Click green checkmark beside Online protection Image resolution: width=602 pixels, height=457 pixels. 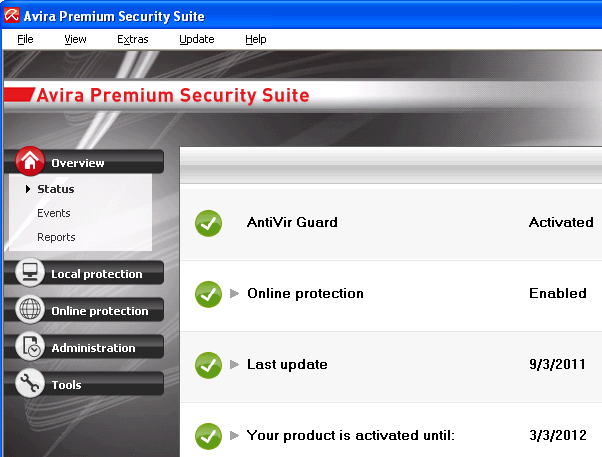click(208, 294)
